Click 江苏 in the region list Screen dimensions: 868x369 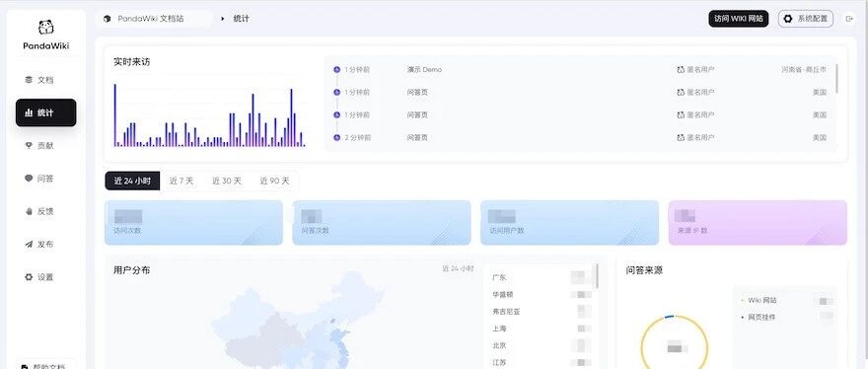[x=499, y=362]
